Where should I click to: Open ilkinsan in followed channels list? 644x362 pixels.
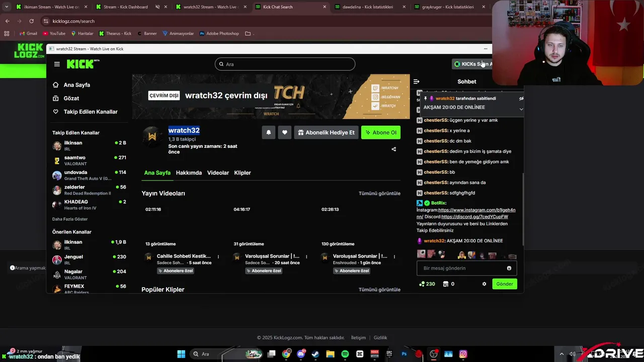(89, 146)
